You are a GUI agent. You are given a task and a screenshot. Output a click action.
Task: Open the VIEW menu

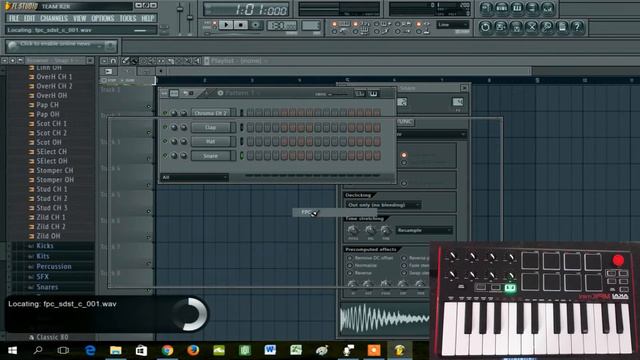tap(80, 18)
